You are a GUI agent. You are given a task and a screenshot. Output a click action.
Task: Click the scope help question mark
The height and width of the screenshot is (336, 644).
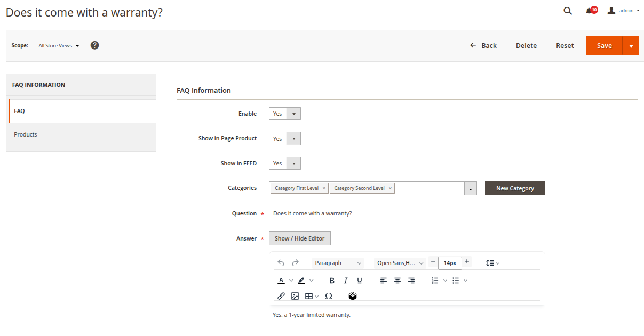(x=94, y=45)
